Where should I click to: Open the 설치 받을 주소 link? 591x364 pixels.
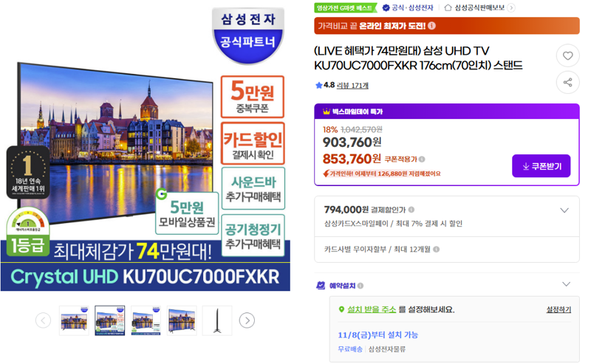pyautogui.click(x=372, y=310)
